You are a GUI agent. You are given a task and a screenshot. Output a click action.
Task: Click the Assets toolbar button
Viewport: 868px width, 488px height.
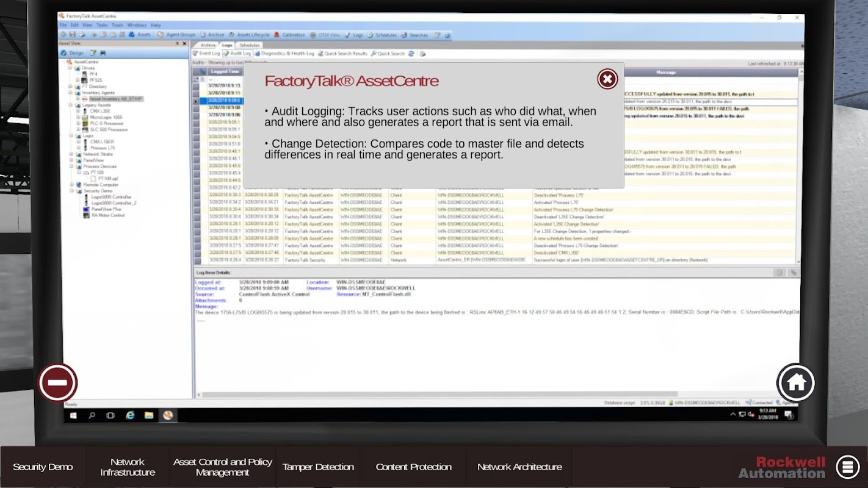(x=141, y=35)
